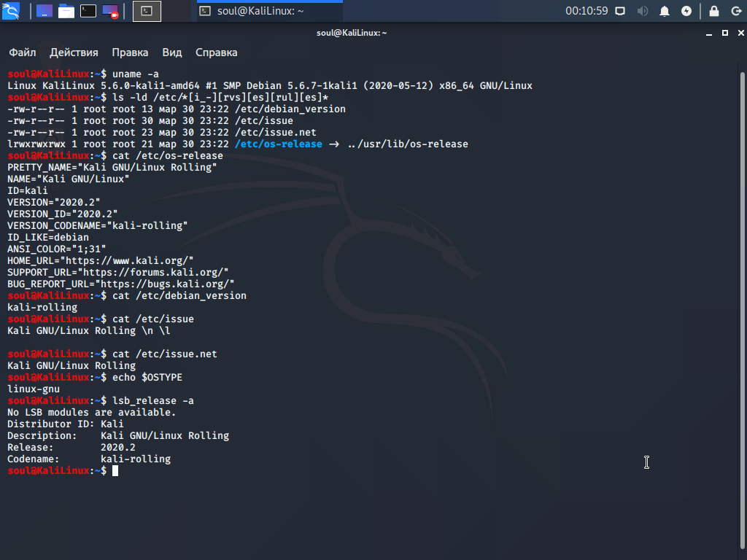The width and height of the screenshot is (747, 560).
Task: Click the Show Desktop panel icon
Action: tap(44, 11)
